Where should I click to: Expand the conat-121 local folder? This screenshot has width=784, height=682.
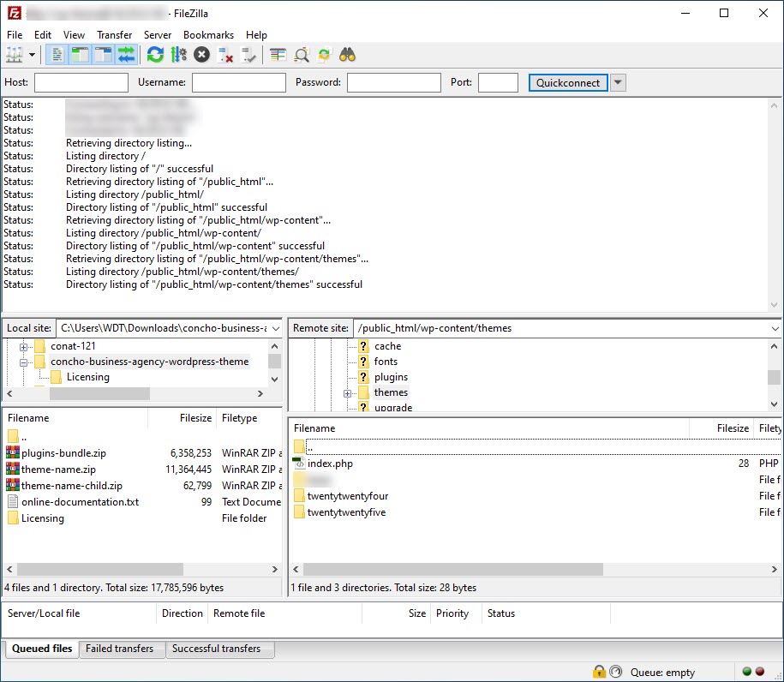(23, 346)
